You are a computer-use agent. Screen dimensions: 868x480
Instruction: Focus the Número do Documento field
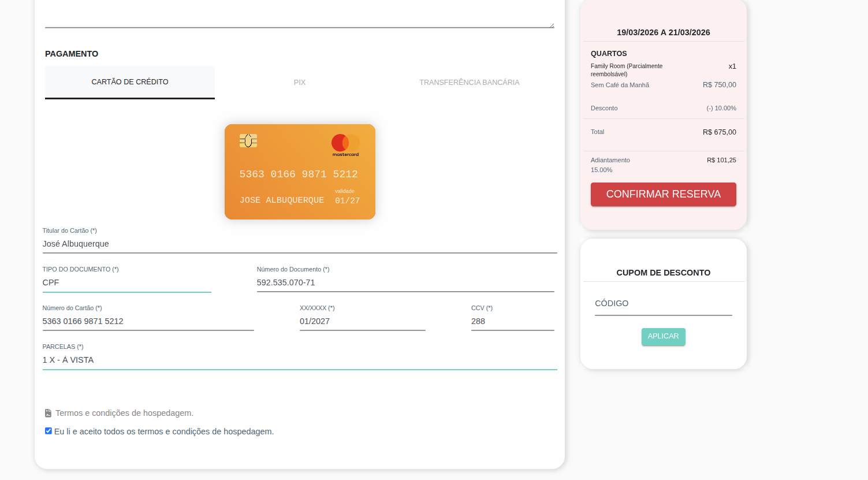[405, 282]
